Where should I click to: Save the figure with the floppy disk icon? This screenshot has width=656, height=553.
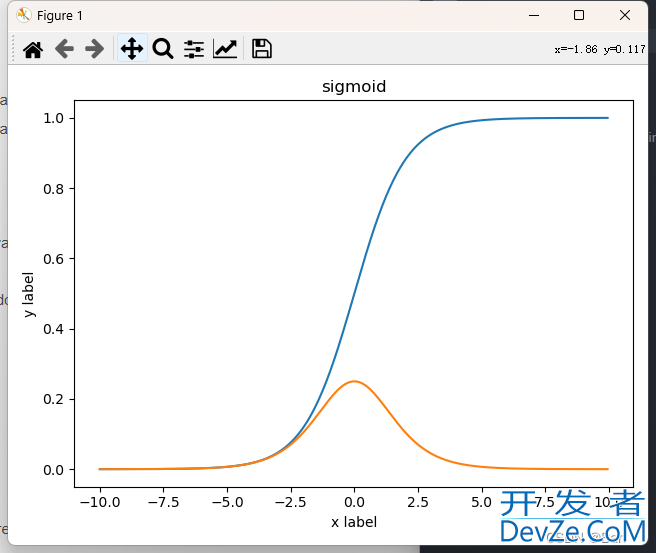(262, 49)
